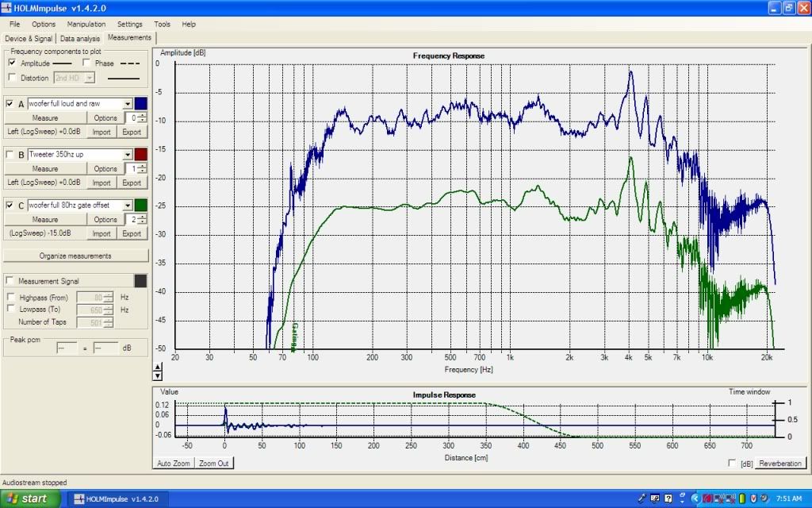Enable the Distortion plot checkbox
This screenshot has width=812, height=508.
(13, 77)
